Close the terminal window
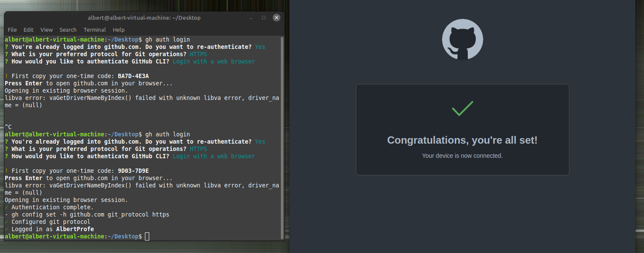 point(276,18)
